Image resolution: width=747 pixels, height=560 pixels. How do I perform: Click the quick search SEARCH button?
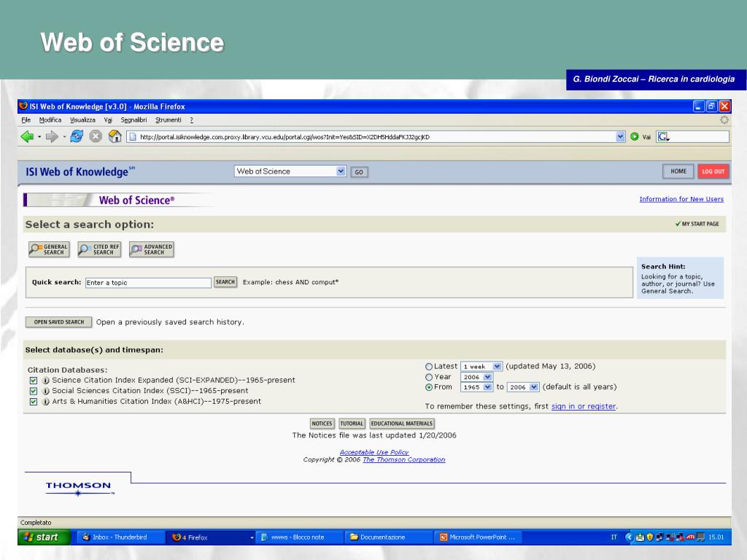pos(225,282)
